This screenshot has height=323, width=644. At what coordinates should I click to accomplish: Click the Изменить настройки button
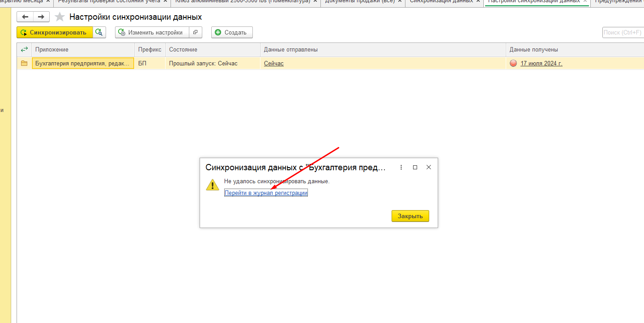tap(152, 32)
